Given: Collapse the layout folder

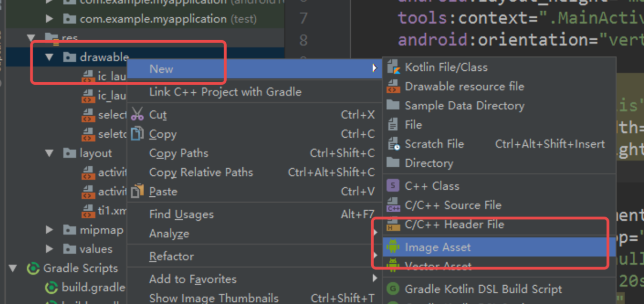Looking at the screenshot, I should [50, 153].
